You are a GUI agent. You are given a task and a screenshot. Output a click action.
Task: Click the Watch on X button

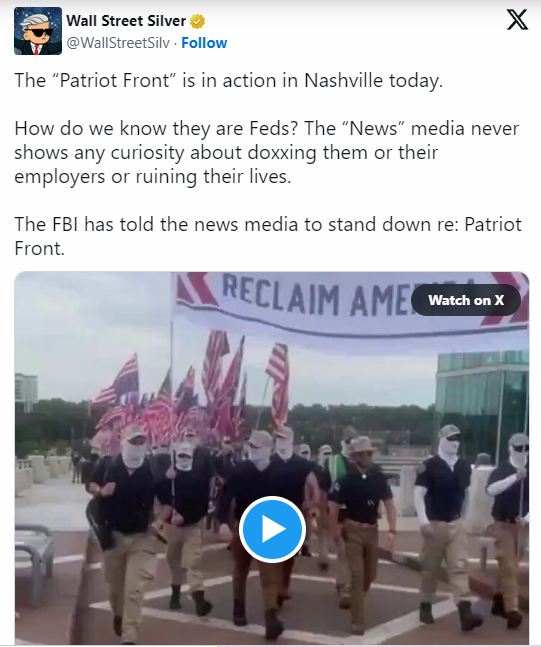466,300
